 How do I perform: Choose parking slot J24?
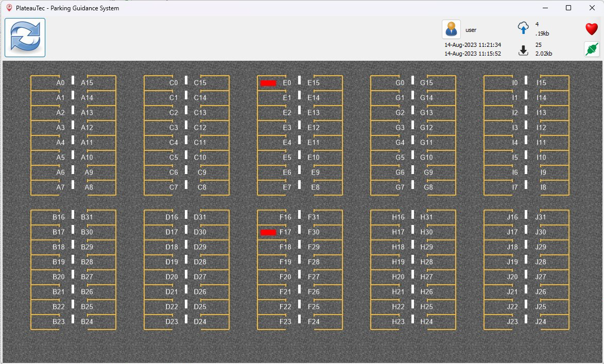[x=541, y=322]
